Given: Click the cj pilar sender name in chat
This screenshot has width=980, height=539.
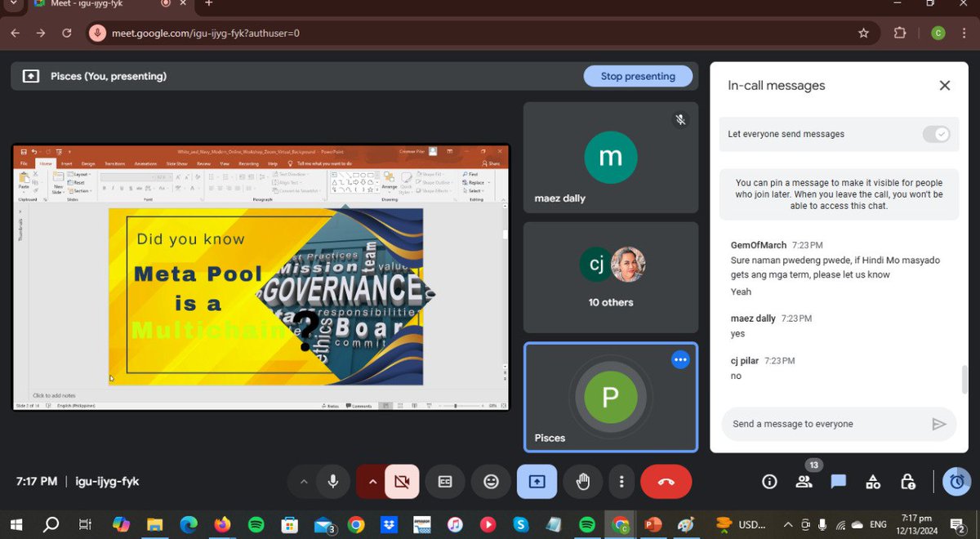Looking at the screenshot, I should tap(745, 360).
